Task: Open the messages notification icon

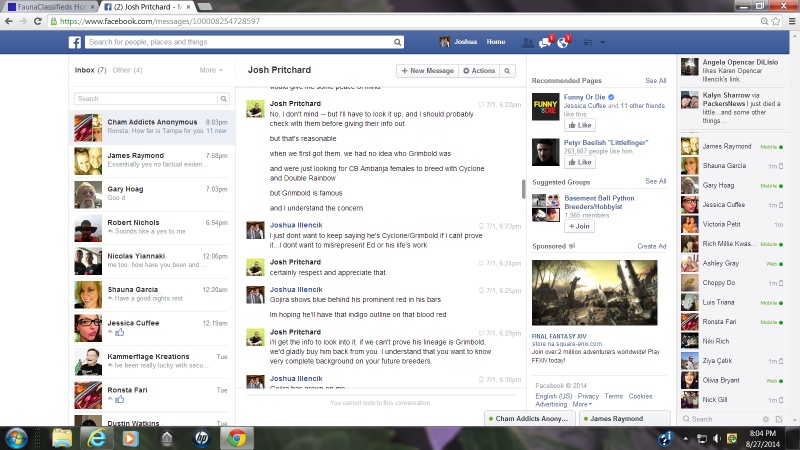Action: (545, 42)
